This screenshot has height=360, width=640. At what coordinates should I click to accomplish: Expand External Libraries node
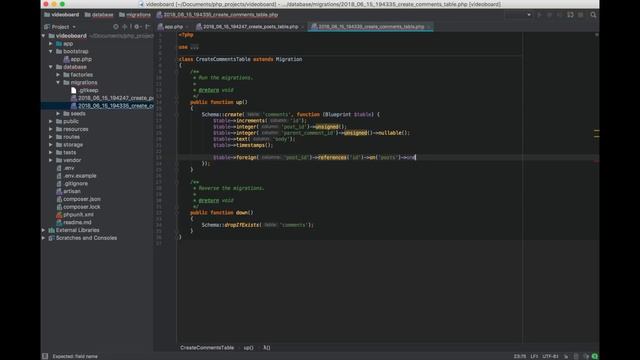point(44,230)
